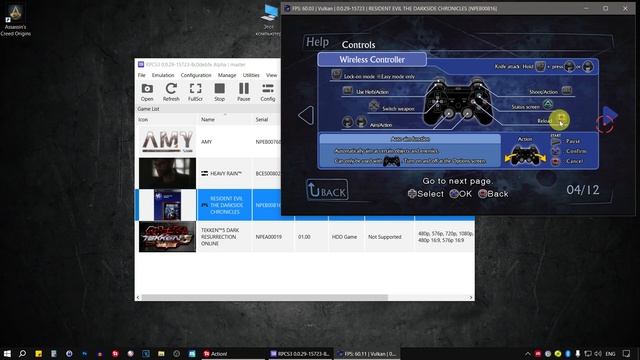
Task: Click the Game List panel title
Action: tap(148, 109)
